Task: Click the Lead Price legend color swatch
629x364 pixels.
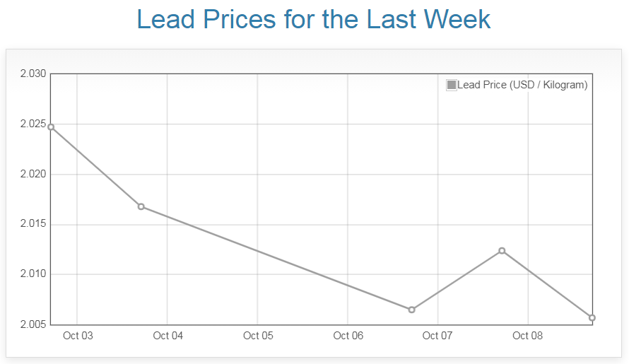Action: 452,86
